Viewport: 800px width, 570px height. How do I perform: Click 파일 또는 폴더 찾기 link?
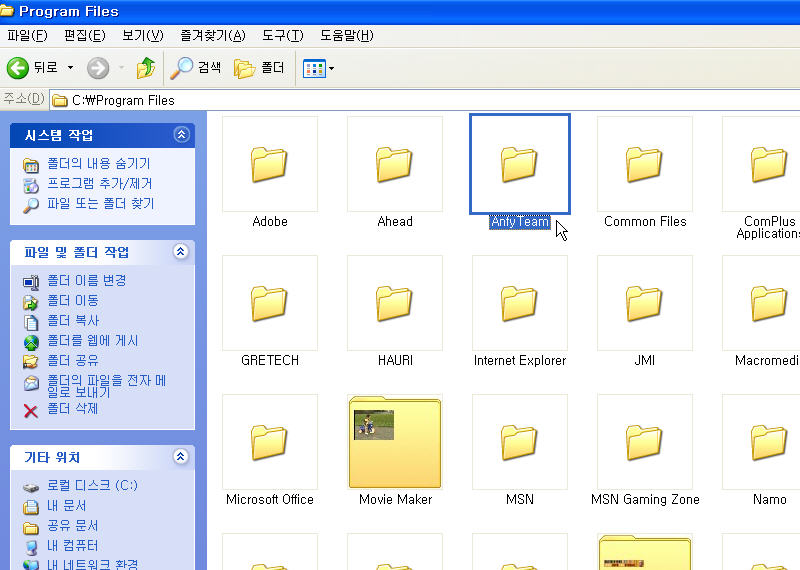(x=101, y=204)
